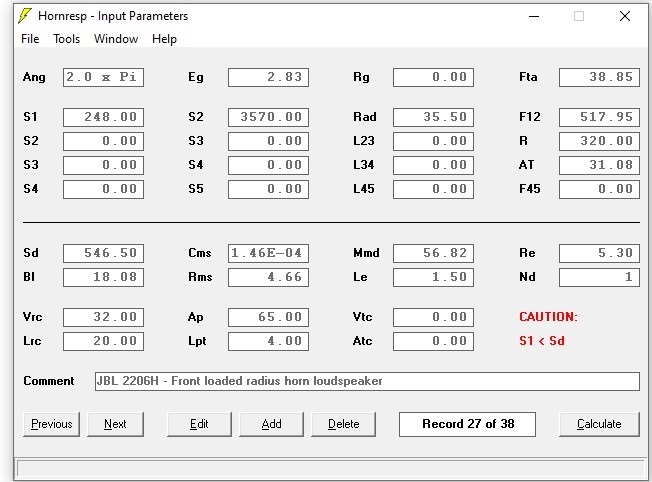The width and height of the screenshot is (652, 482).
Task: Click the Cms label
Action: (200, 253)
